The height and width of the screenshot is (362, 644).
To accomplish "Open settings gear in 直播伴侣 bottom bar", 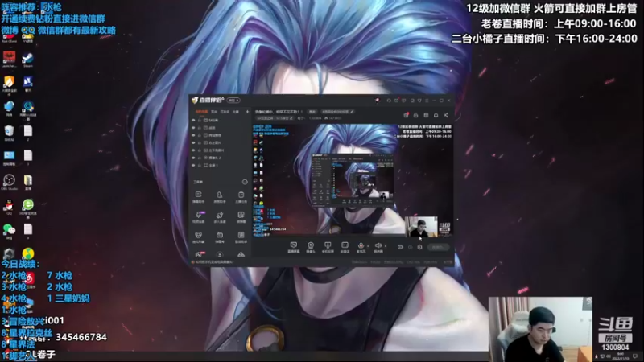I will pos(419,247).
